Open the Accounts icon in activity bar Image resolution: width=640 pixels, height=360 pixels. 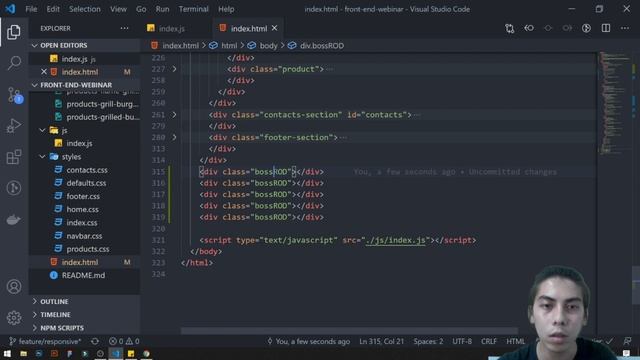coord(14,287)
